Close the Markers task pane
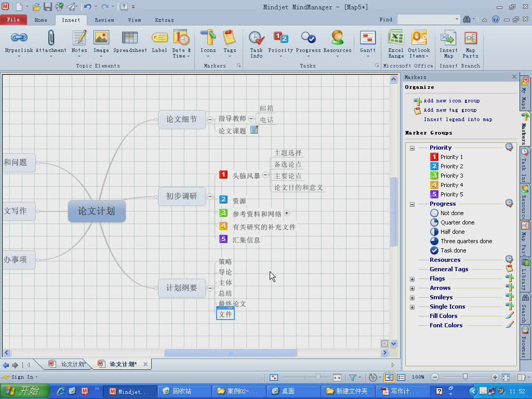The width and height of the screenshot is (532, 399). (x=514, y=77)
